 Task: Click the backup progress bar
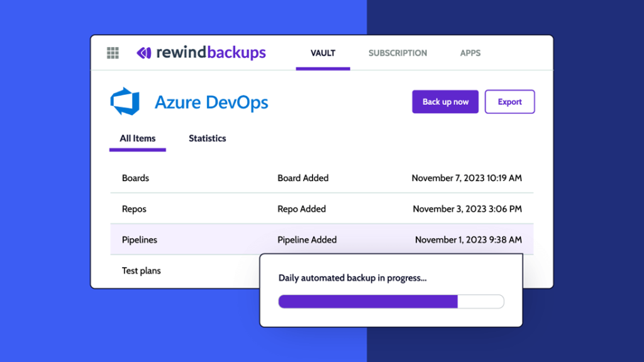click(391, 302)
